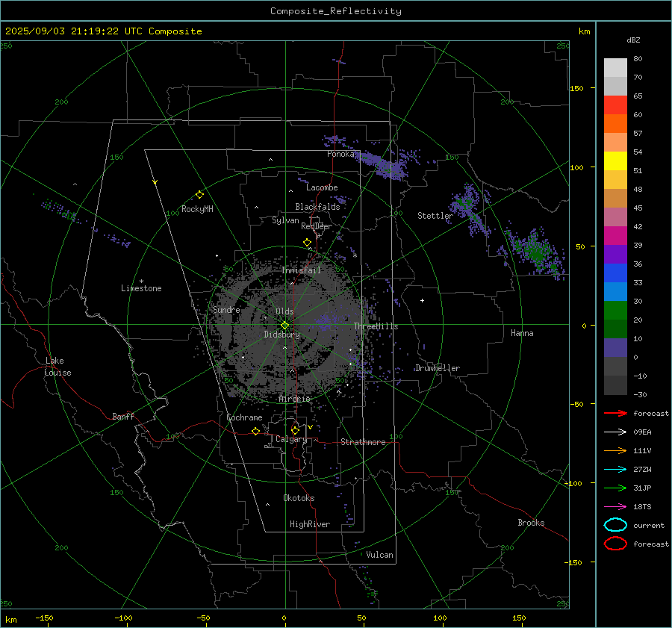The height and width of the screenshot is (628, 672).
Task: Click the RedDeer city label
Action: tap(317, 226)
